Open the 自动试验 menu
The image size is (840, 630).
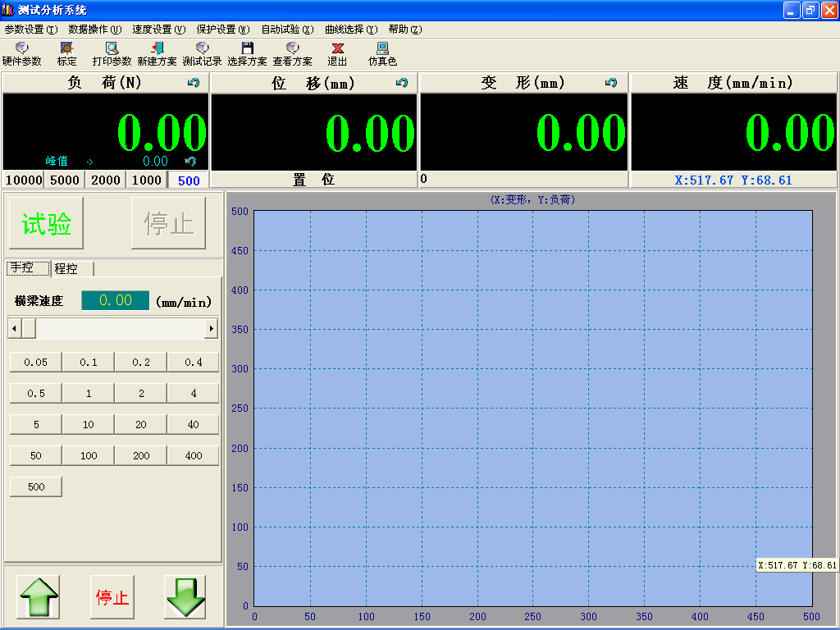(287, 30)
